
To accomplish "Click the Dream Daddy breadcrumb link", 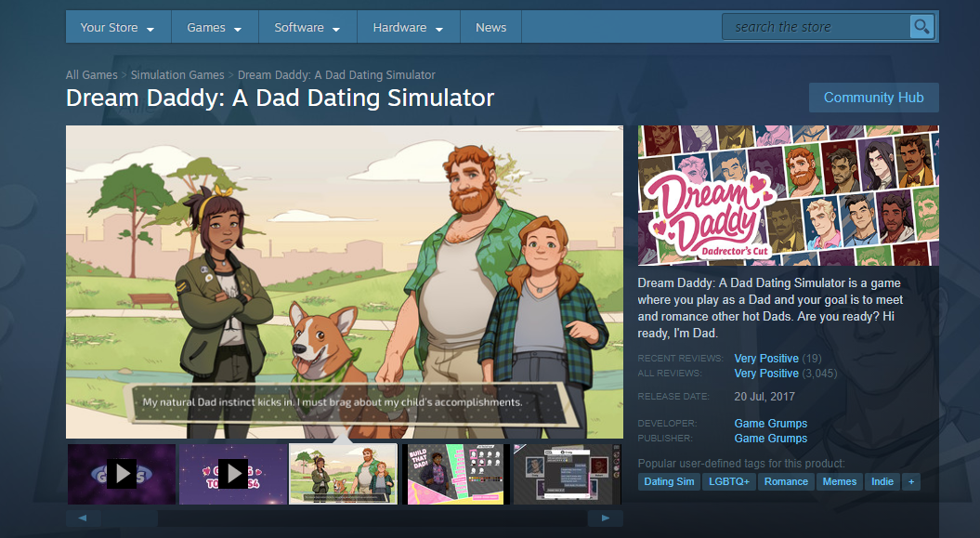I will click(x=336, y=75).
